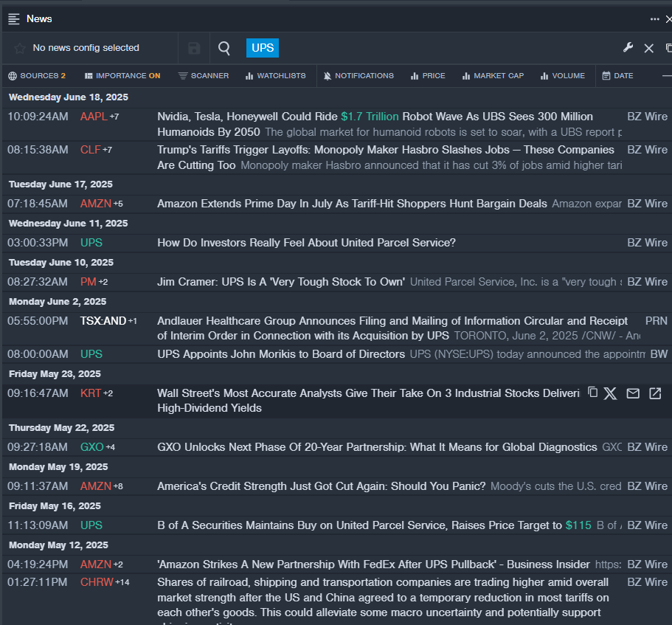Click AMZN ticker at 09:11:37AM
This screenshot has height=625, width=672.
coord(96,486)
